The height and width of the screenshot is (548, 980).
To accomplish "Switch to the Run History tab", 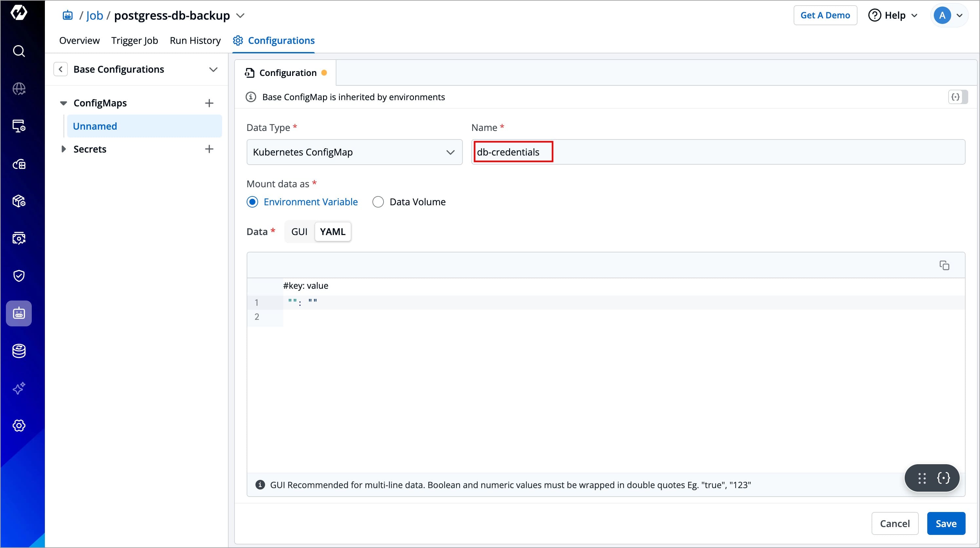I will pyautogui.click(x=195, y=40).
